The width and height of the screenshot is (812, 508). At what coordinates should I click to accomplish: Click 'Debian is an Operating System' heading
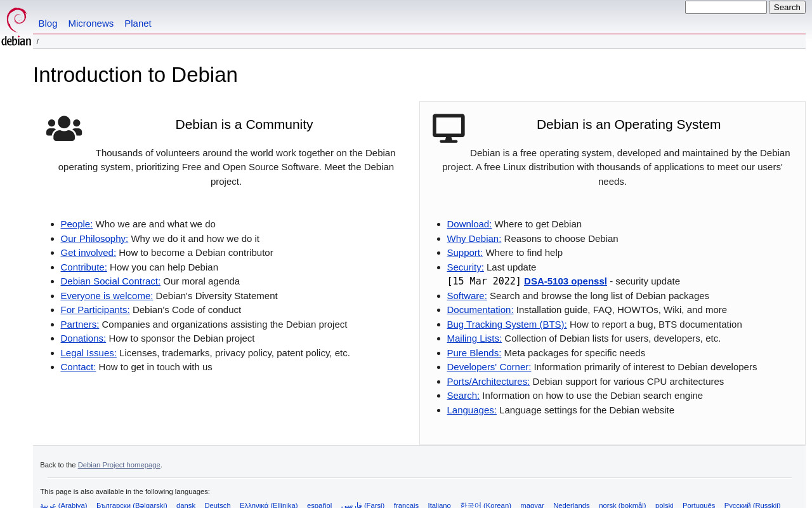point(629,124)
